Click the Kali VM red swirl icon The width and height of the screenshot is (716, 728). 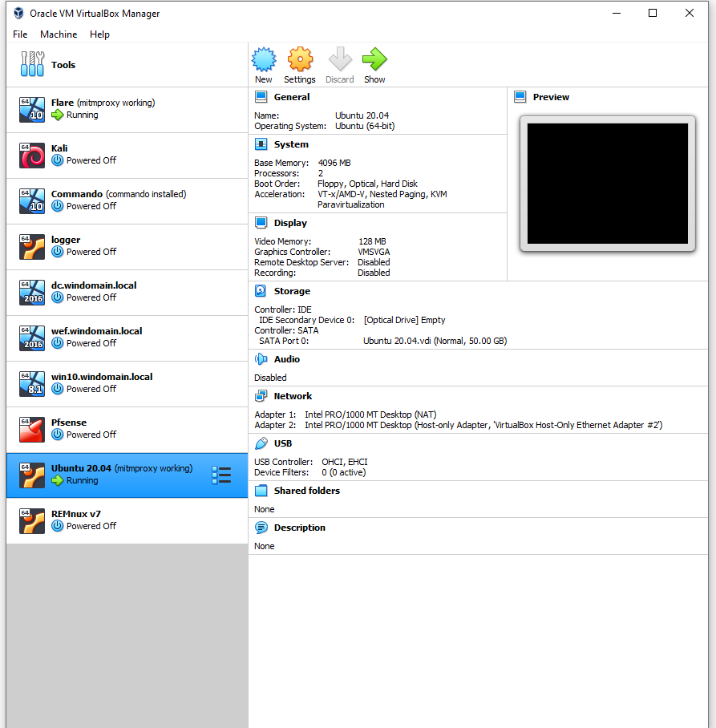tap(32, 155)
